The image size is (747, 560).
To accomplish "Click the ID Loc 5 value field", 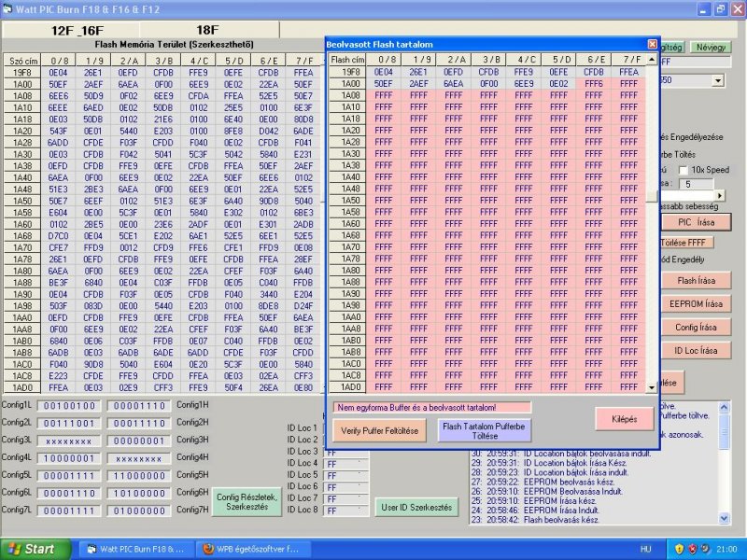I will 345,476.
